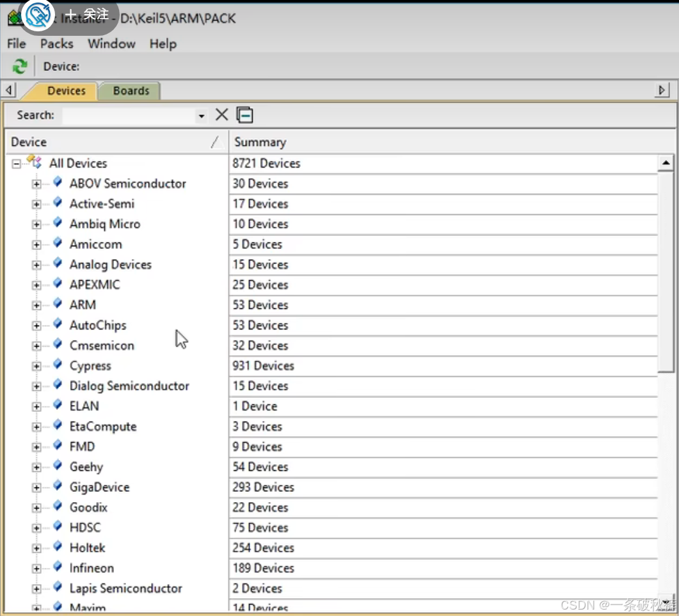Click the HDSC vendor icon
Screen dimensions: 679x616
click(x=58, y=526)
